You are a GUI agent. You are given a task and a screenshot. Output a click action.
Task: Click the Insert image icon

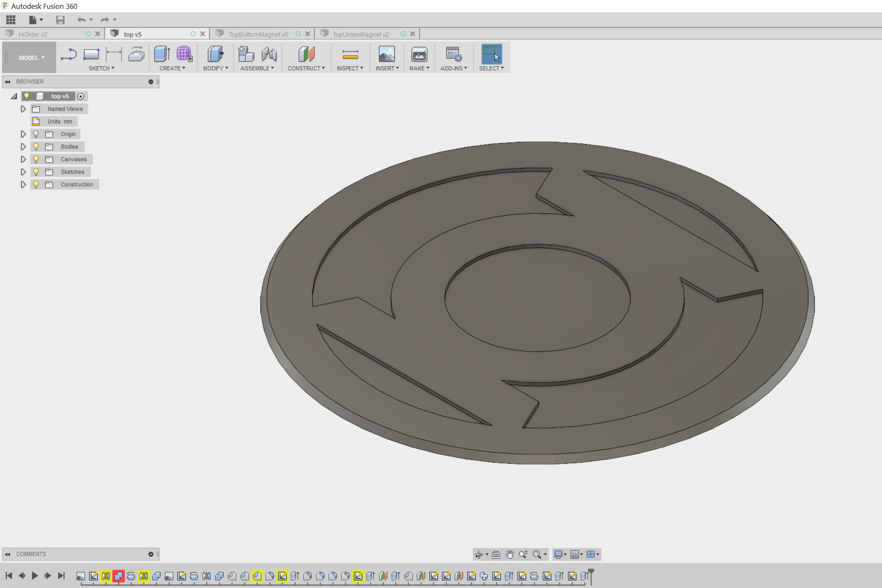click(386, 55)
